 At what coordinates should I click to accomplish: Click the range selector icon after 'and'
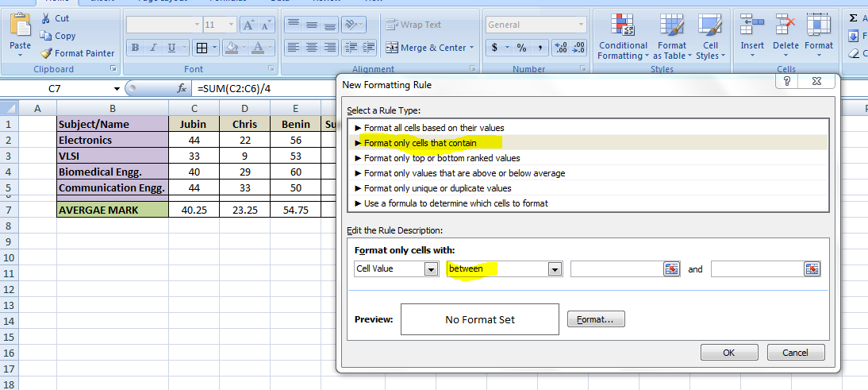click(812, 268)
